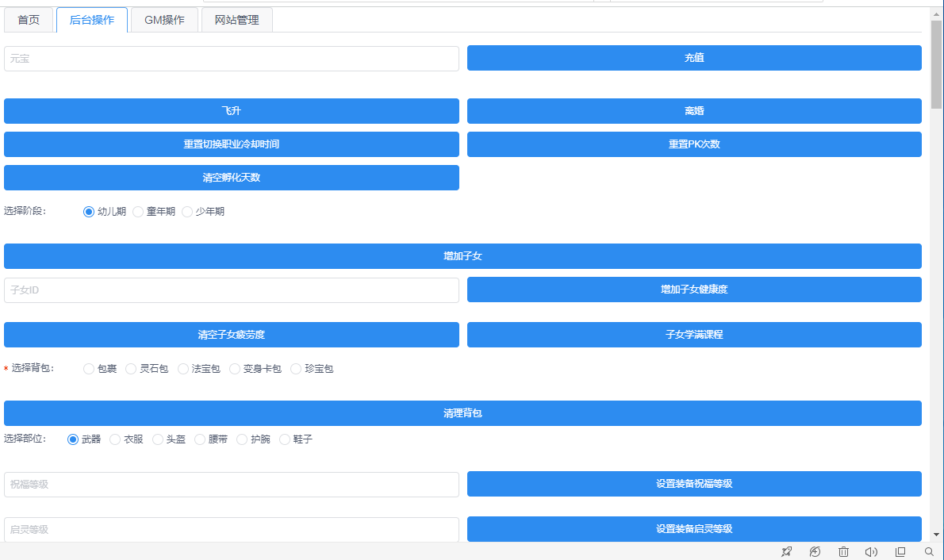Choose the 少年期 radio option
The image size is (944, 560).
pyautogui.click(x=187, y=212)
